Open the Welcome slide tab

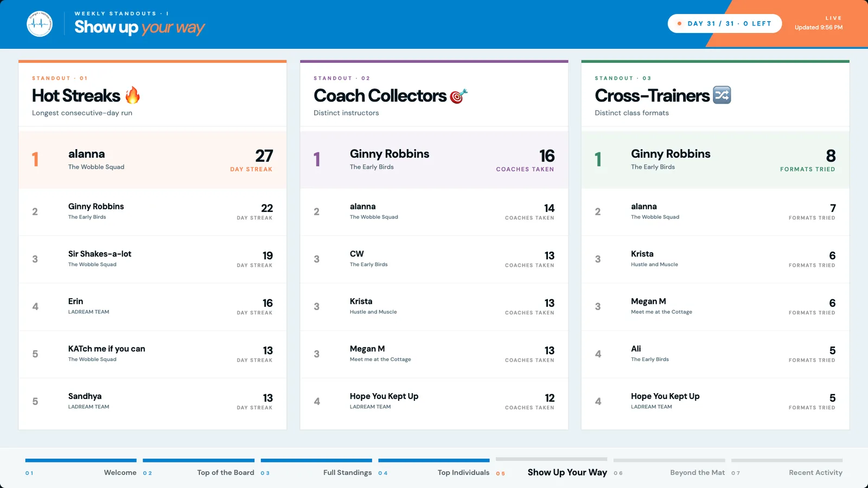[81, 468]
